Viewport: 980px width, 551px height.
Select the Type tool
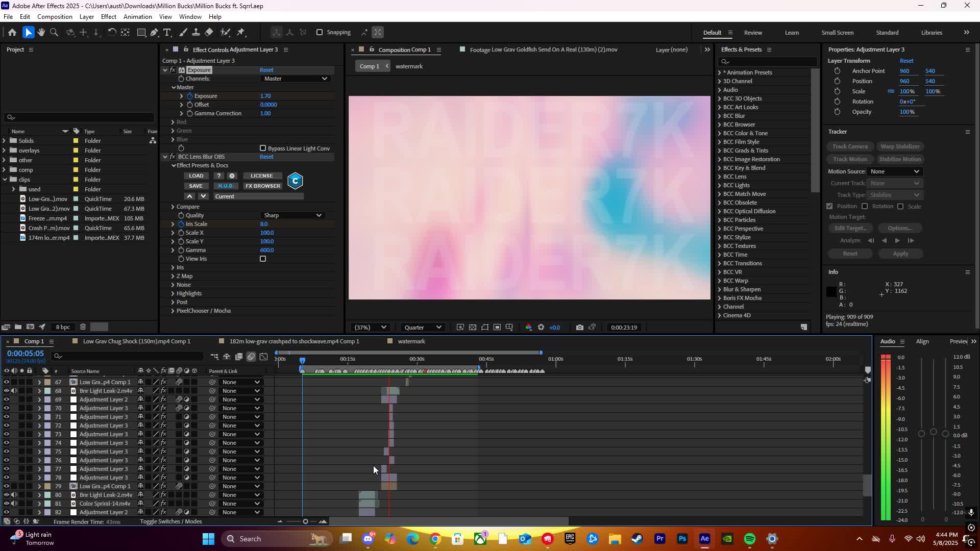[167, 32]
